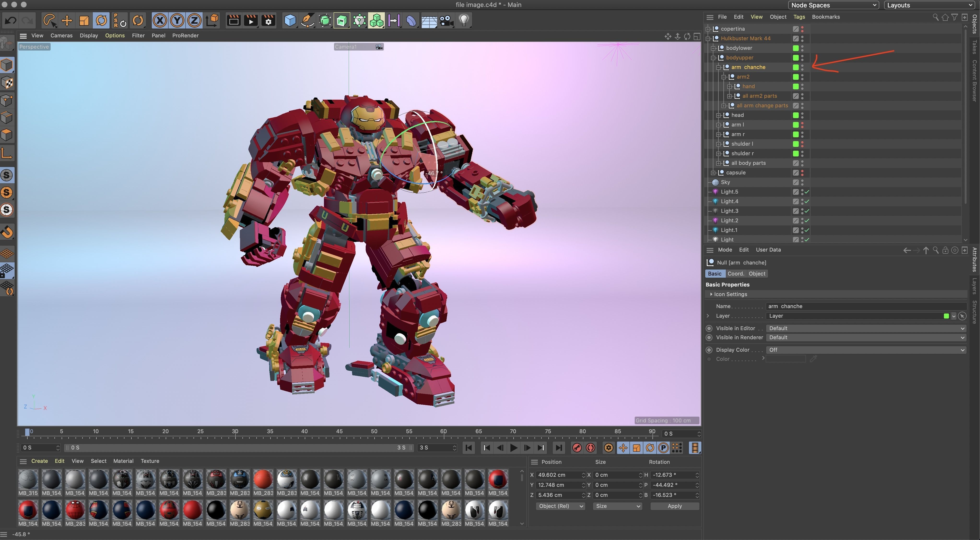Click the Cube primitive icon
980x540 pixels.
(290, 20)
